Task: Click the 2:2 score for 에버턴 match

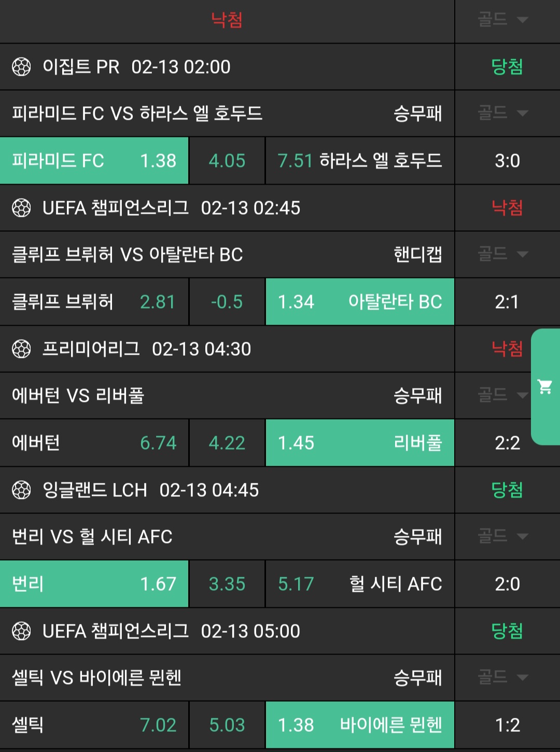Action: (507, 443)
